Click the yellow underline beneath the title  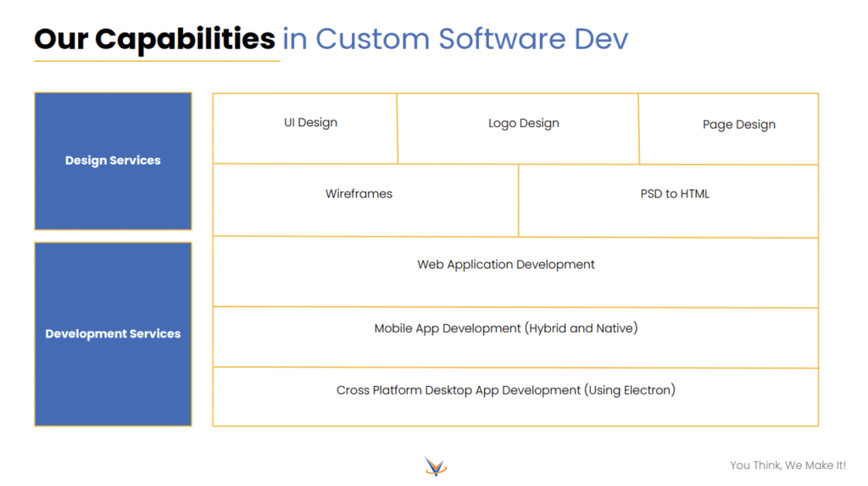[157, 61]
